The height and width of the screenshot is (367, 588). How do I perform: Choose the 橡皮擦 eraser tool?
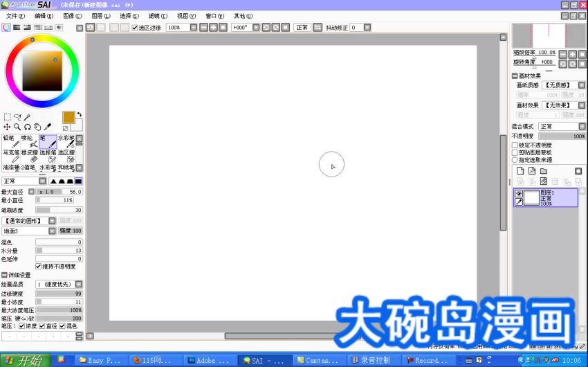(29, 156)
